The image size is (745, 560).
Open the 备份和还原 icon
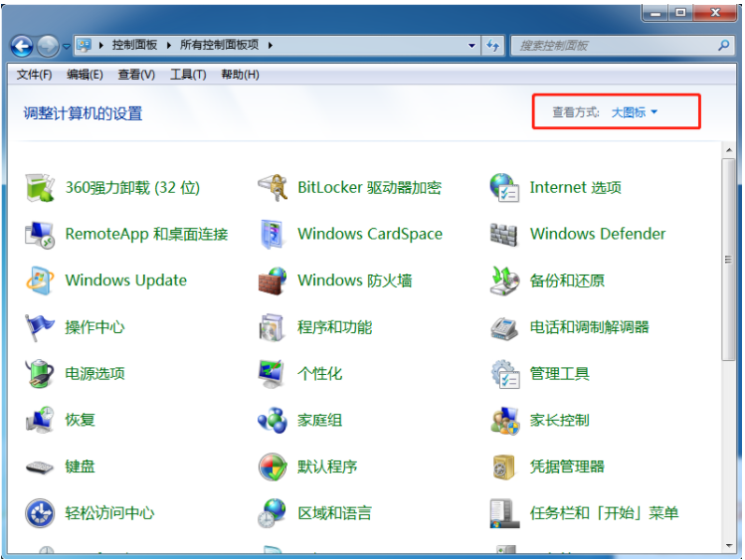(x=504, y=281)
